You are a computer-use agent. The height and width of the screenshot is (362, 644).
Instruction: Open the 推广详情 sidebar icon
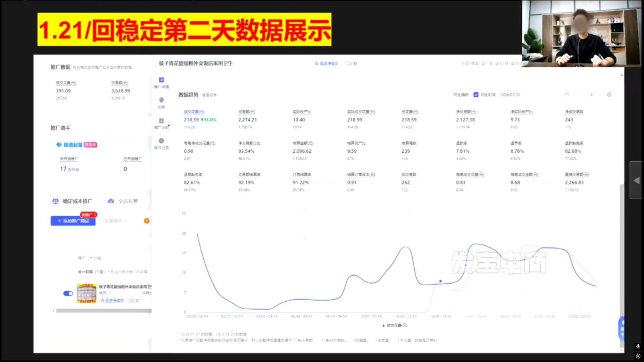pos(161,80)
